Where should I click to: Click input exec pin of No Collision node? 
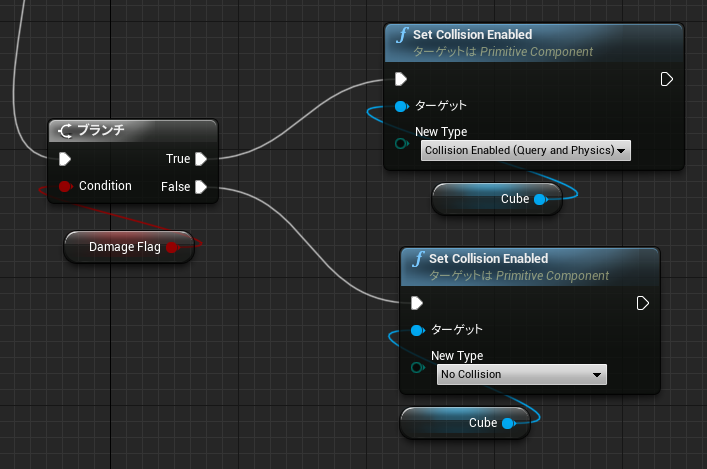click(417, 303)
